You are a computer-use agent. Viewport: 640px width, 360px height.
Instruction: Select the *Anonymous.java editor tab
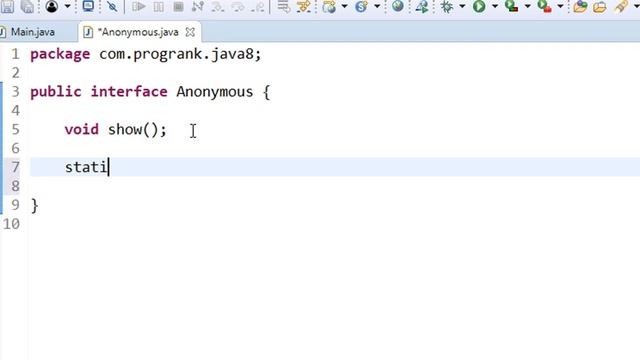(x=138, y=32)
